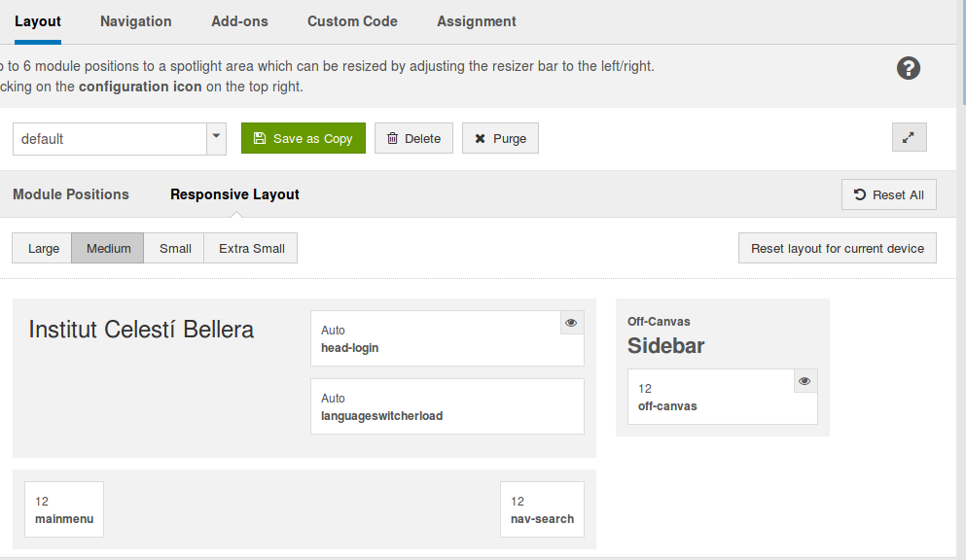This screenshot has width=966, height=560.
Task: Open the help question mark icon
Action: click(x=908, y=68)
